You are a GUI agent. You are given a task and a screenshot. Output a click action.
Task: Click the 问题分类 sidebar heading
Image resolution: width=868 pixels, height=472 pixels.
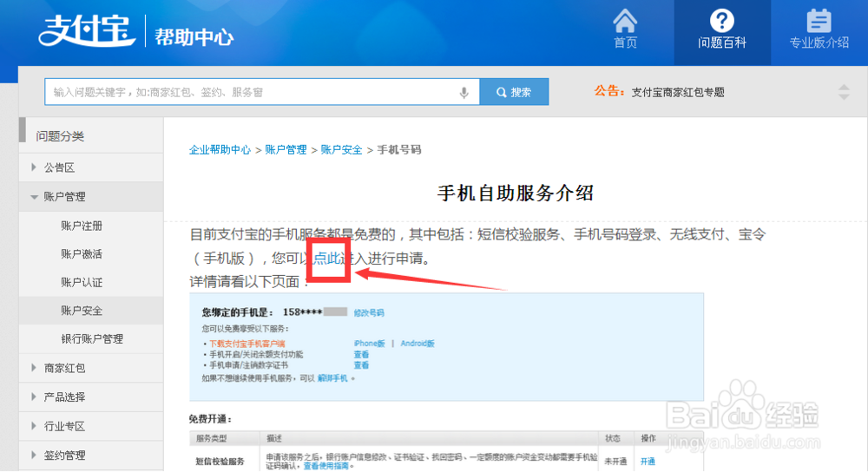(x=60, y=136)
